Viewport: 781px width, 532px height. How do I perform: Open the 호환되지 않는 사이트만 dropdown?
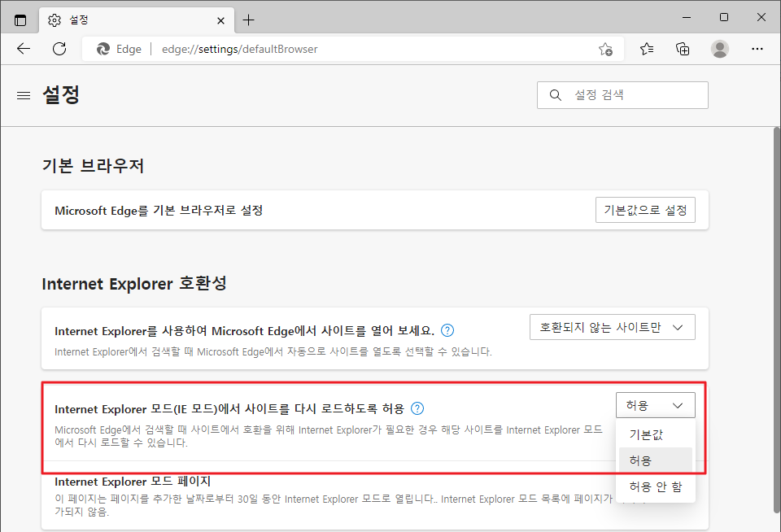click(612, 327)
